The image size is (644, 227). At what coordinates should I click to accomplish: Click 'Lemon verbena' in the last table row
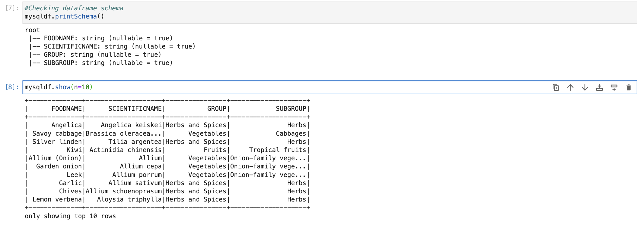[x=57, y=199]
